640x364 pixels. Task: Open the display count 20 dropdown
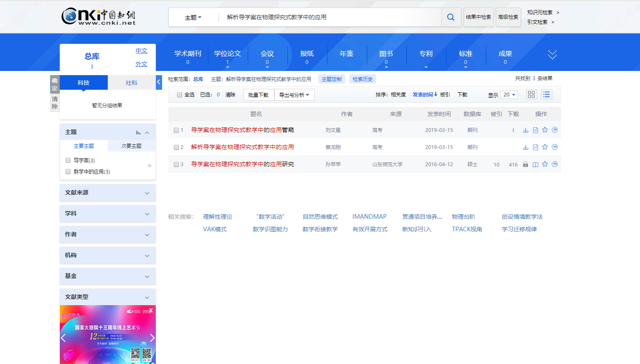[509, 95]
